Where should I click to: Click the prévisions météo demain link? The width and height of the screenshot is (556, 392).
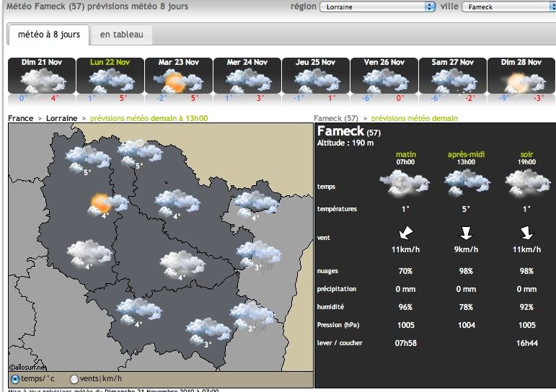(415, 118)
